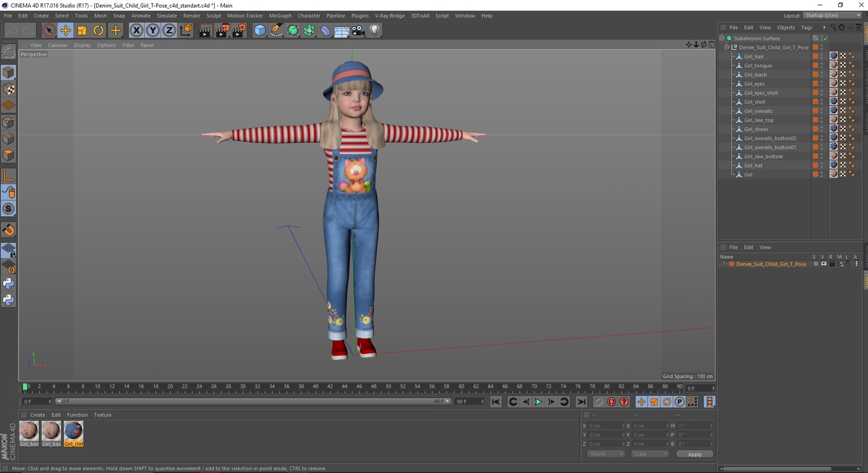Select the Live Selection tool

[49, 30]
